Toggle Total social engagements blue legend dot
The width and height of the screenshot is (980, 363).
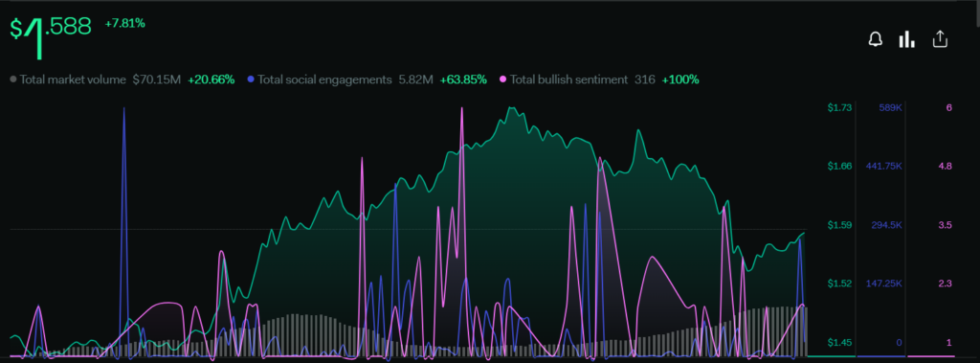click(x=251, y=79)
